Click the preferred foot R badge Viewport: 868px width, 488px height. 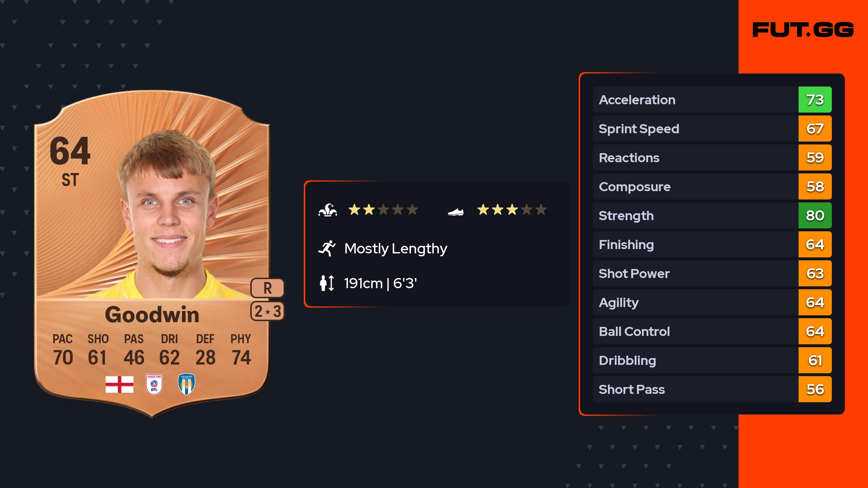pos(267,288)
